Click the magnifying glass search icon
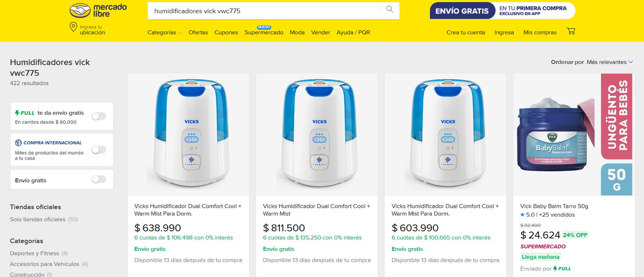Image resolution: width=644 pixels, height=277 pixels. click(390, 9)
